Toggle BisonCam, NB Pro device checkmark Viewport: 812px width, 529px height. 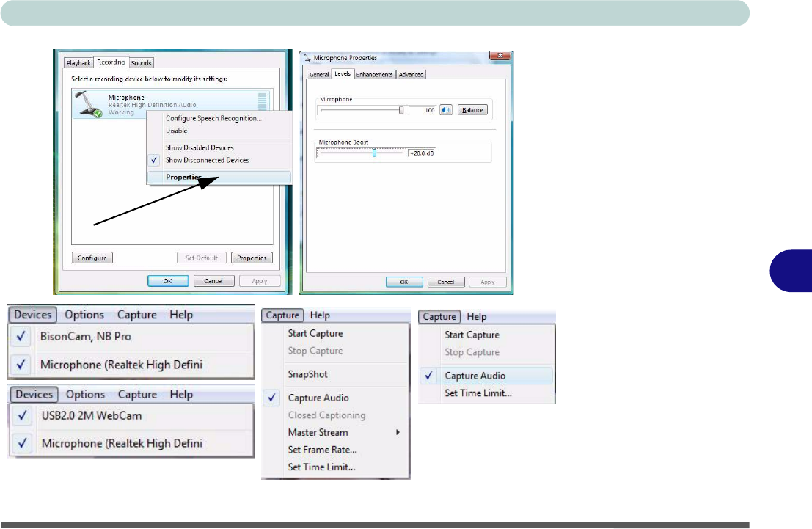coord(21,336)
